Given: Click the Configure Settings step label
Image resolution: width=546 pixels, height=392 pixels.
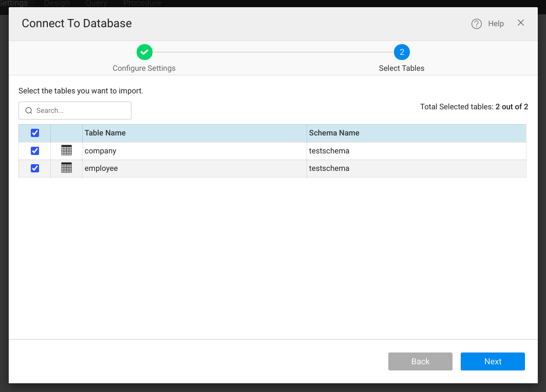Looking at the screenshot, I should [144, 68].
